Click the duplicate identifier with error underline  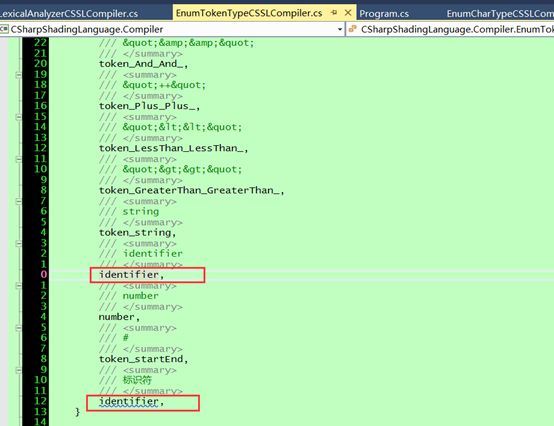(131, 402)
